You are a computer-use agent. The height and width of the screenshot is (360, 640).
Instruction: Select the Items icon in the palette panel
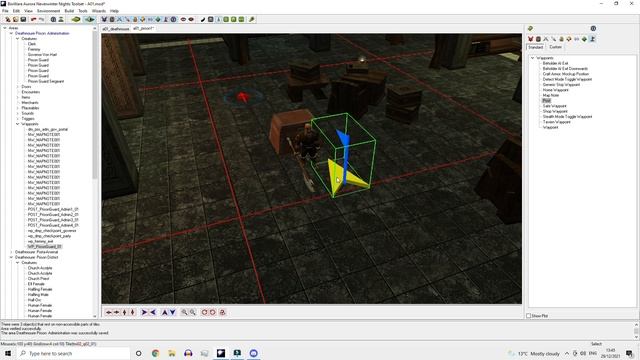[x=553, y=39]
